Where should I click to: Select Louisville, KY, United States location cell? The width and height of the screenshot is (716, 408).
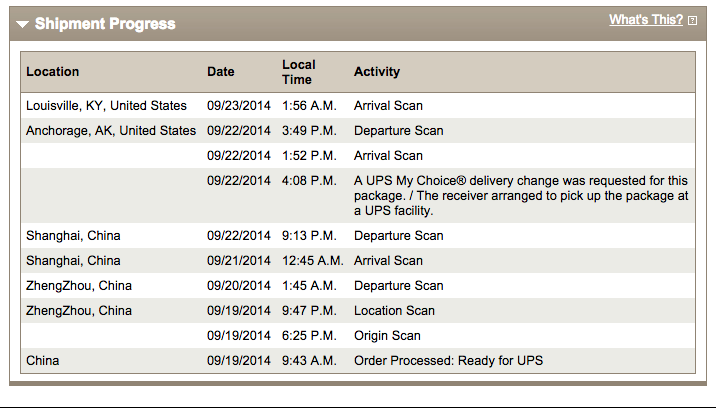(106, 106)
